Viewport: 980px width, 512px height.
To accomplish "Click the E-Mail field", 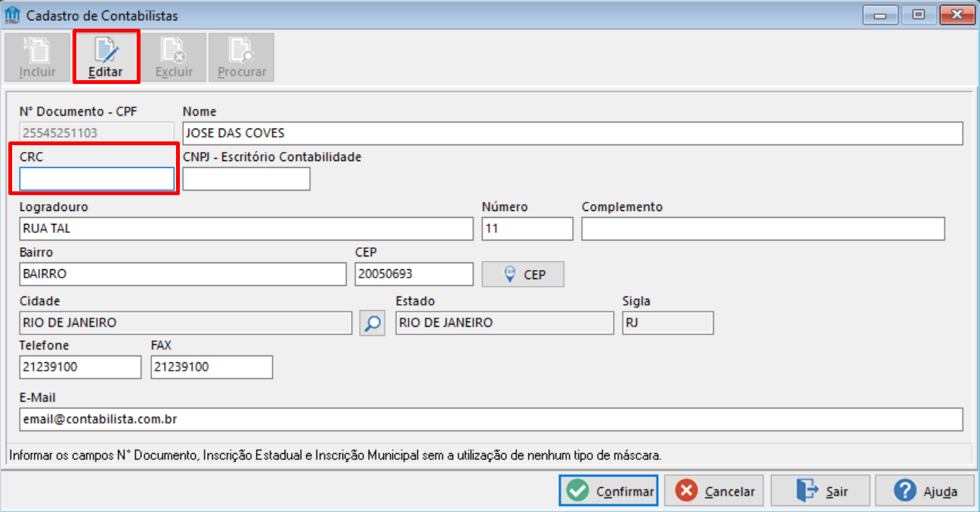I will point(491,419).
